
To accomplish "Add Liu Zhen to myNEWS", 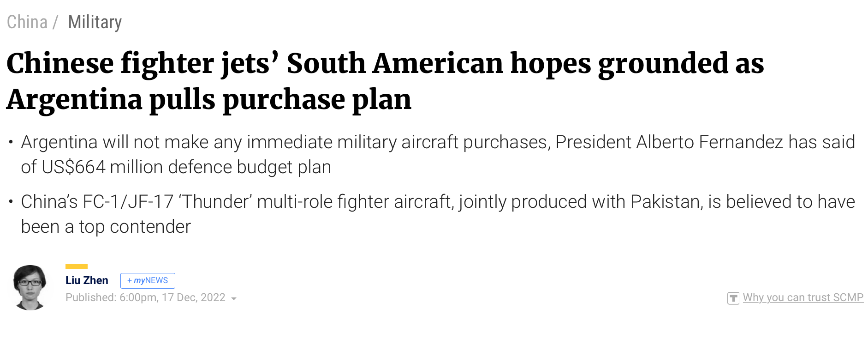I will pyautogui.click(x=148, y=280).
